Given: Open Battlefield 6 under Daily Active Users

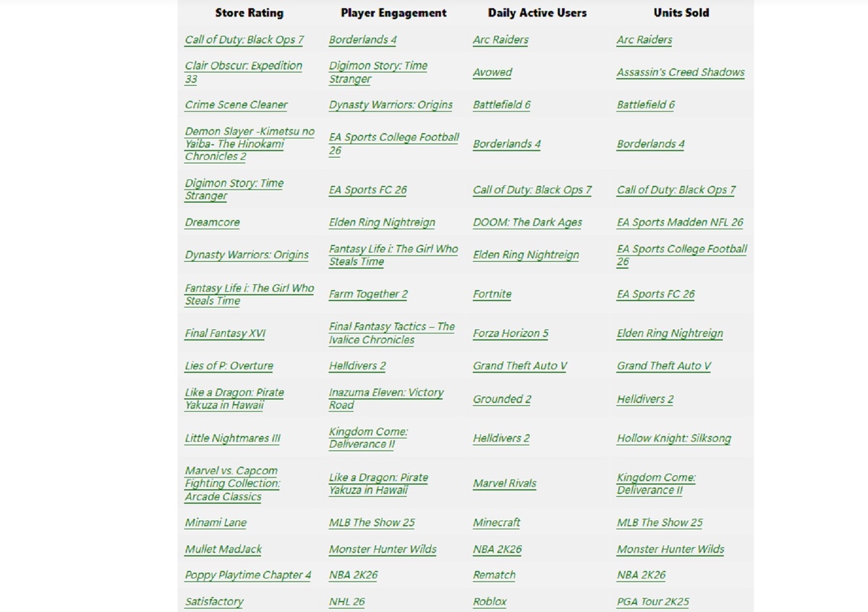Looking at the screenshot, I should point(501,105).
